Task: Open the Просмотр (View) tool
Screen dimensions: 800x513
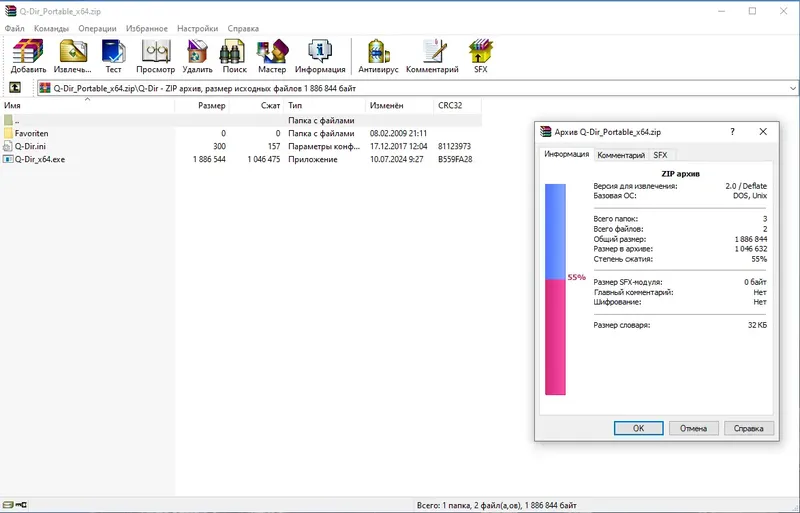Action: [x=156, y=56]
